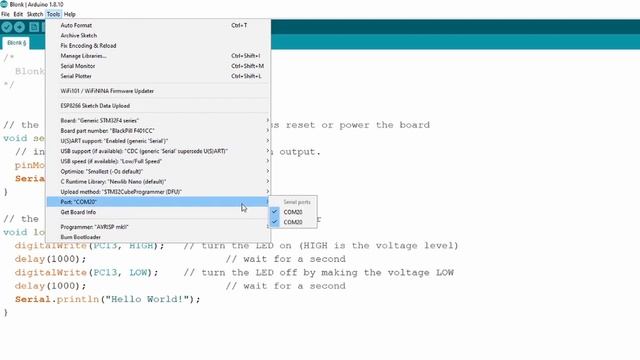Expand the Board "Generic STM32F4 series" submenu
The width and height of the screenshot is (640, 360).
(x=158, y=120)
